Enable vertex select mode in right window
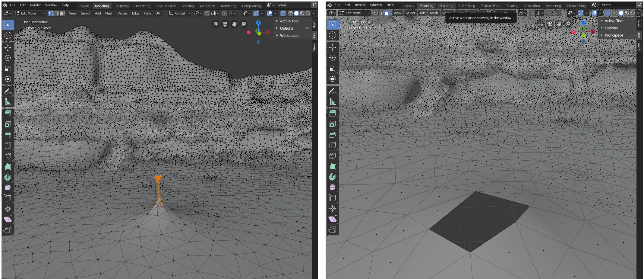 point(376,13)
